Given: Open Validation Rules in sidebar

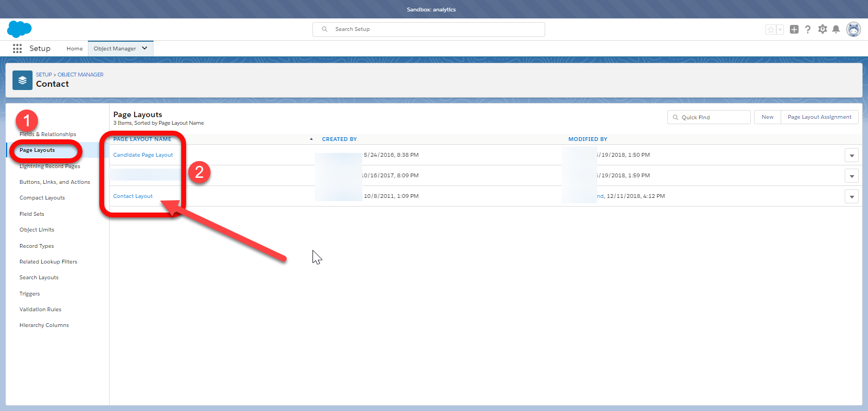Looking at the screenshot, I should tap(41, 310).
